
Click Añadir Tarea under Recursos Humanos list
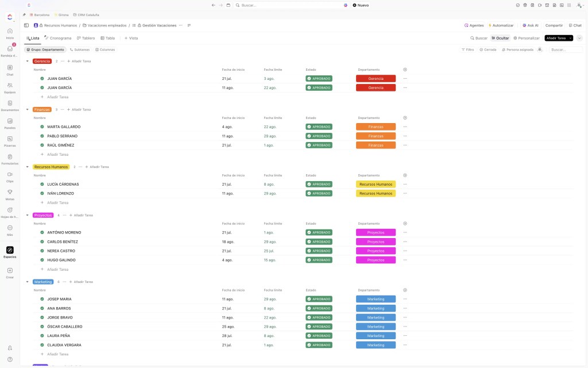click(x=57, y=202)
